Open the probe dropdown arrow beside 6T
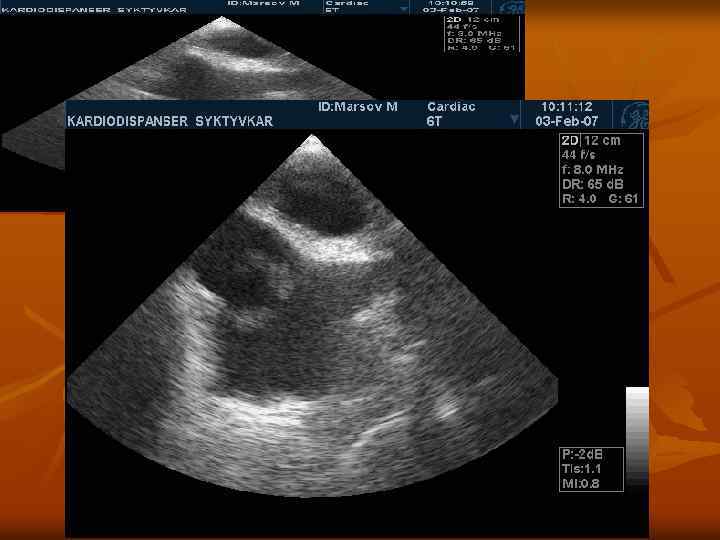The image size is (720, 540). tap(514, 120)
